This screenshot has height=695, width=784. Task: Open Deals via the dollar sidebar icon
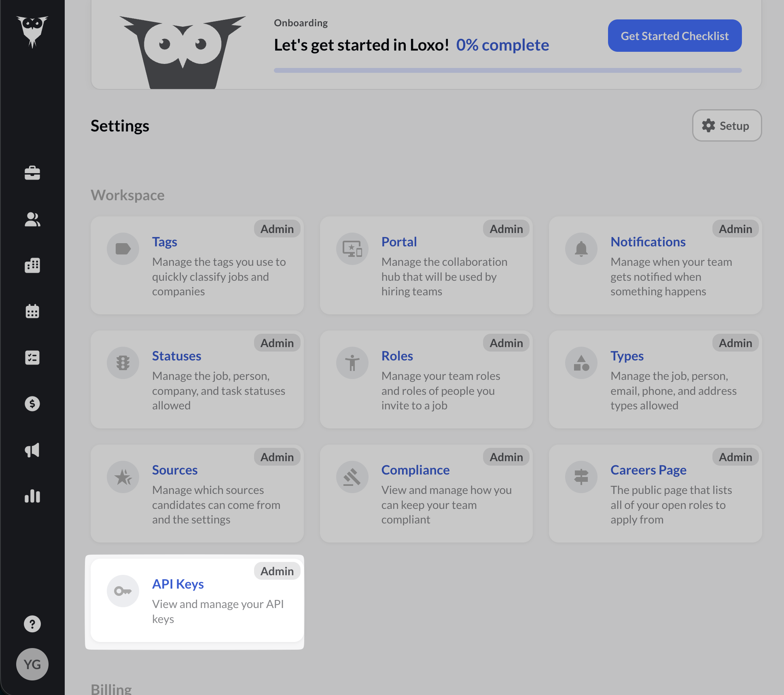32,404
